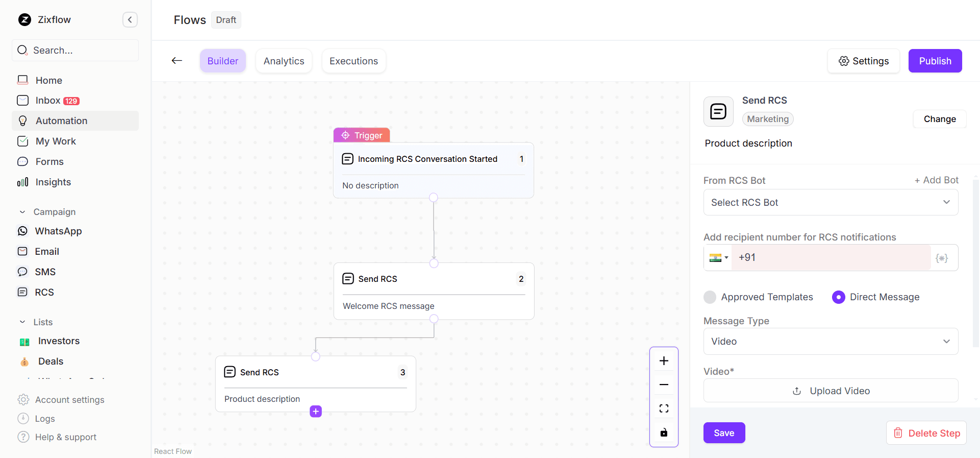Go back using the left arrow icon

(x=177, y=61)
